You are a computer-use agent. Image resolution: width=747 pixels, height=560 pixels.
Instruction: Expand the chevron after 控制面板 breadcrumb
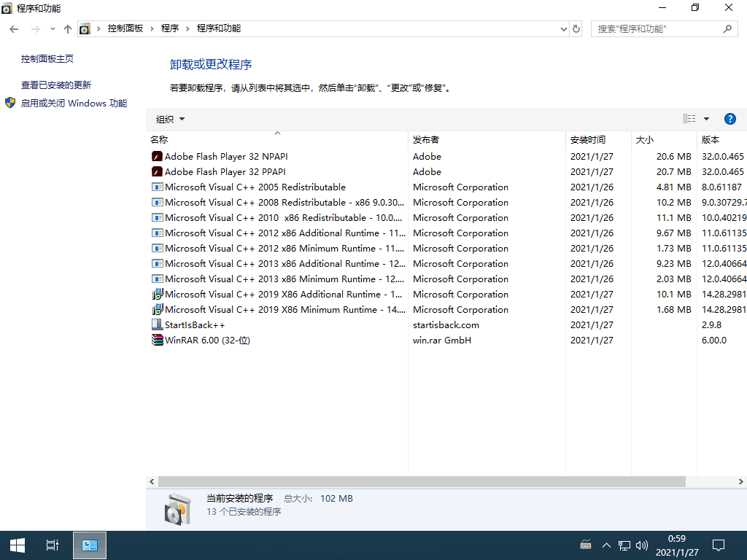152,28
